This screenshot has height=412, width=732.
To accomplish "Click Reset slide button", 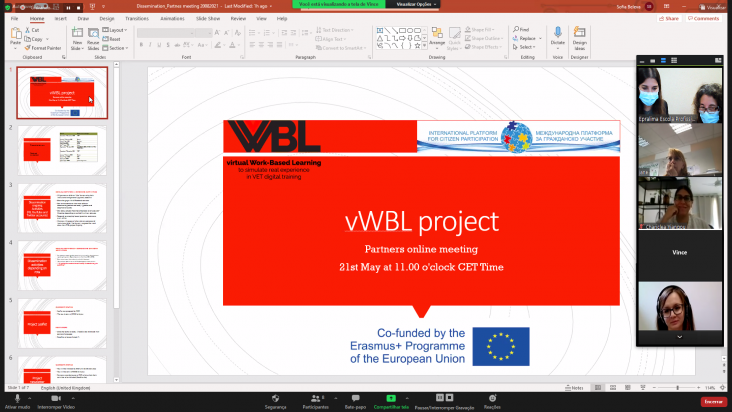I will pos(112,39).
